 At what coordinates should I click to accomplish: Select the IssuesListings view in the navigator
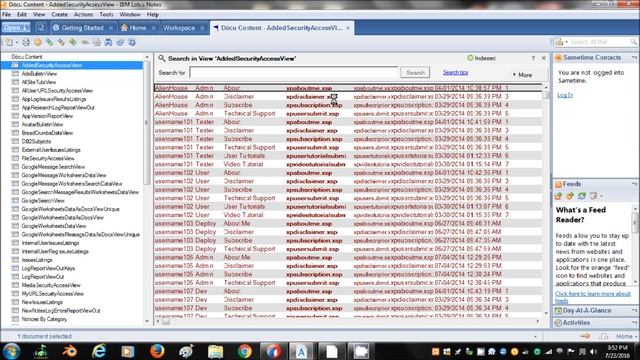[x=37, y=260]
